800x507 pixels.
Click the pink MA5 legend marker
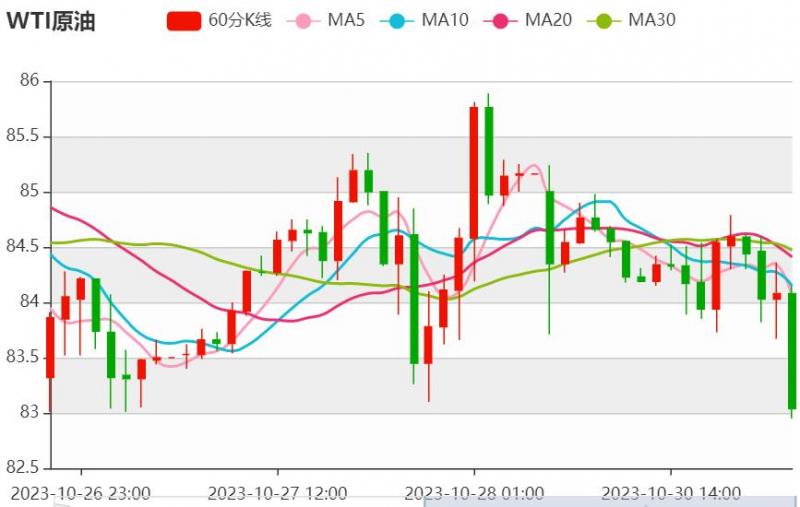pyautogui.click(x=304, y=21)
